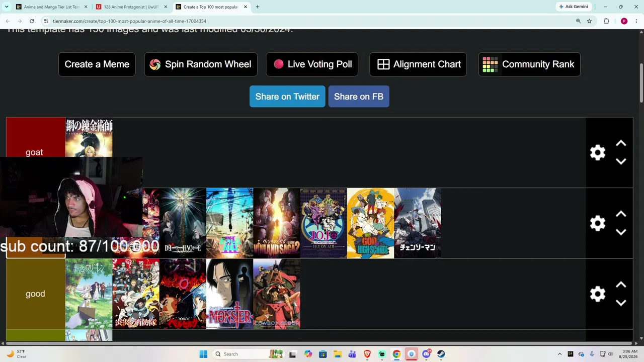Close the Anime and Manga Tier List tab
The image size is (644, 362).
tap(86, 7)
